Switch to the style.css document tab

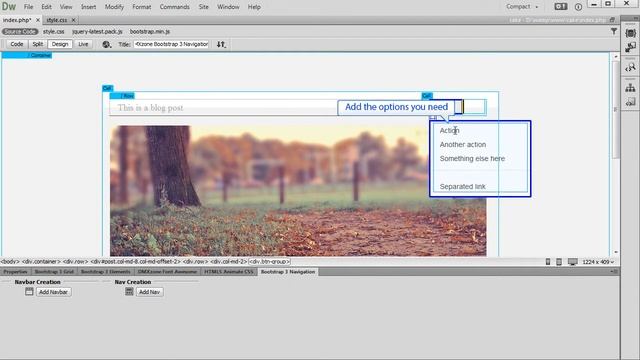pos(57,20)
